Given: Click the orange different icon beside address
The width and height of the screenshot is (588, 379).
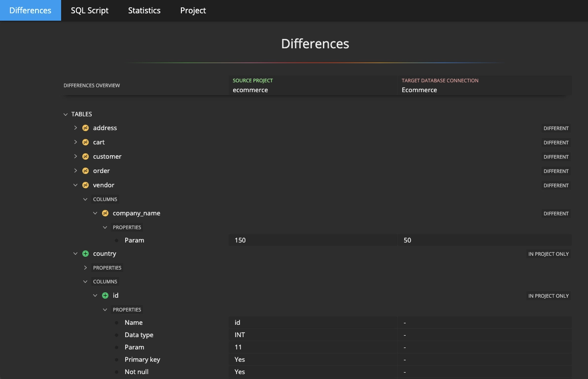Looking at the screenshot, I should (85, 128).
